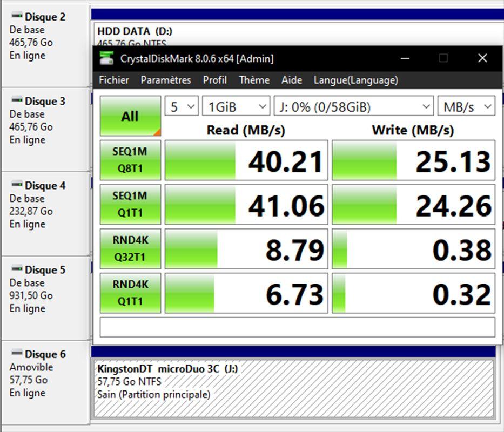Viewport: 504px width, 432px height.
Task: Expand the 1GiB test size dropdown
Action: click(236, 107)
